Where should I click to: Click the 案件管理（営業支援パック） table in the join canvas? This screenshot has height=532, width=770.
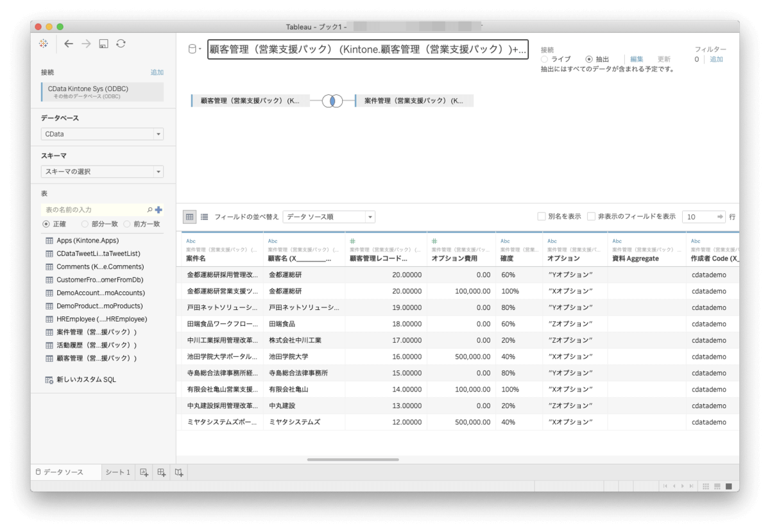414,101
